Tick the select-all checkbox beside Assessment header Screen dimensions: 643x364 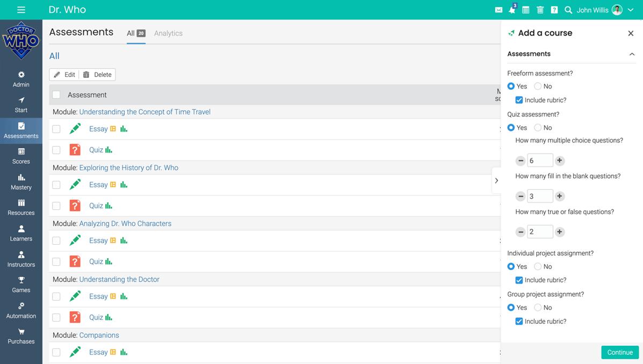pyautogui.click(x=56, y=95)
